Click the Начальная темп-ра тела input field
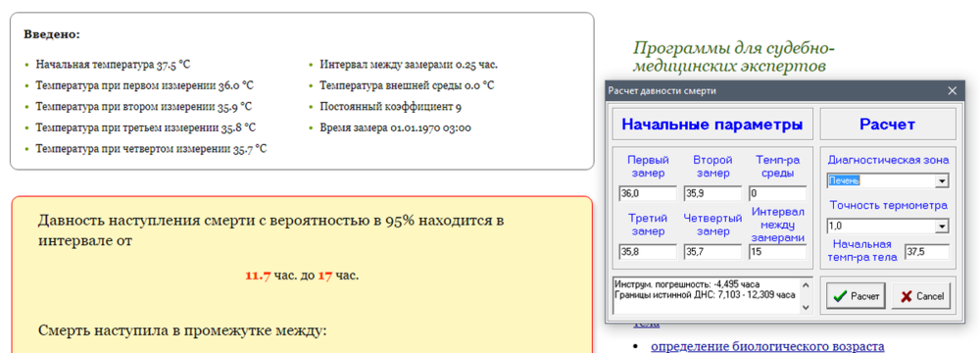 [927, 252]
